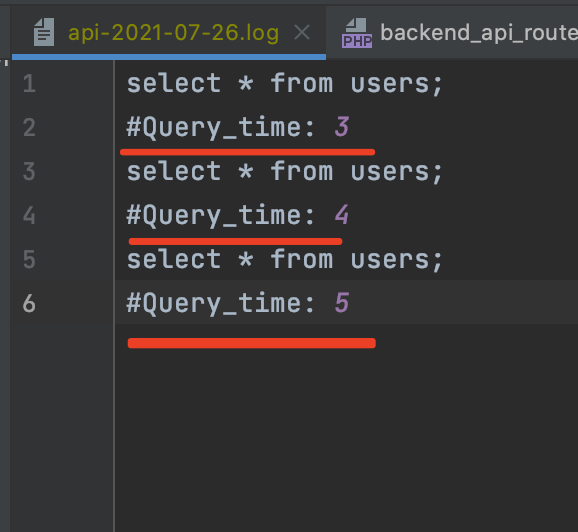This screenshot has height=532, width=578.
Task: Click line number 2 in the gutter
Action: coord(29,128)
